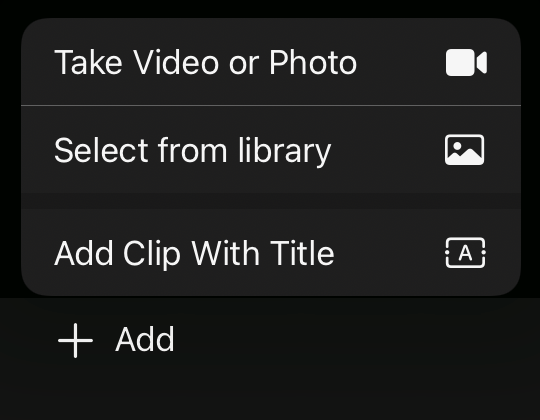Select the mountain-and-sun image glyph
This screenshot has width=540, height=420.
point(465,150)
